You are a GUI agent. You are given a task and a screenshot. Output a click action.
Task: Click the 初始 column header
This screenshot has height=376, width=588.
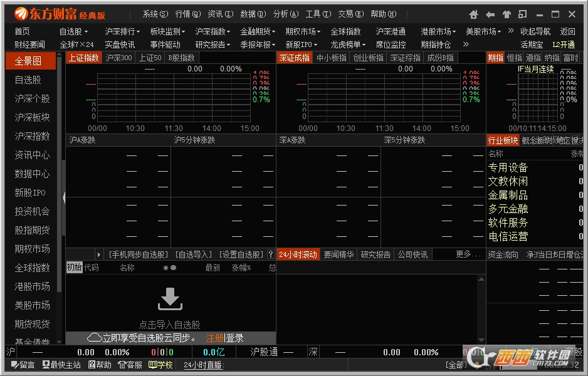(74, 268)
